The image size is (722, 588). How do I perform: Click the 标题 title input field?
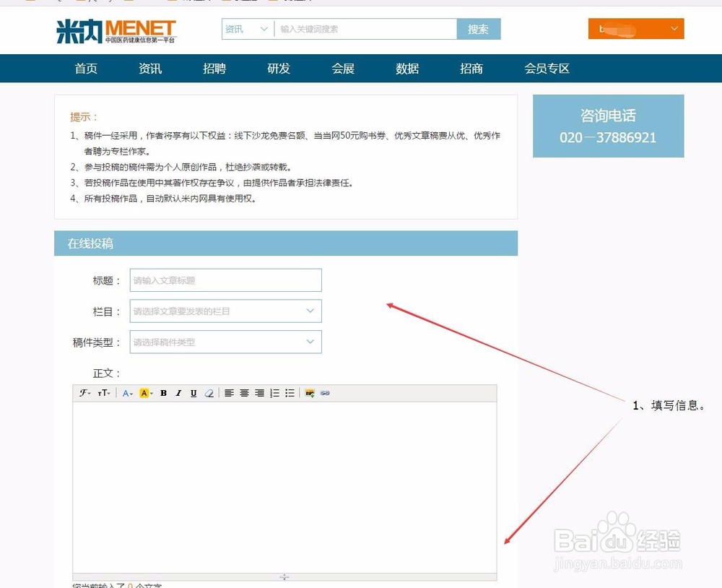(225, 280)
